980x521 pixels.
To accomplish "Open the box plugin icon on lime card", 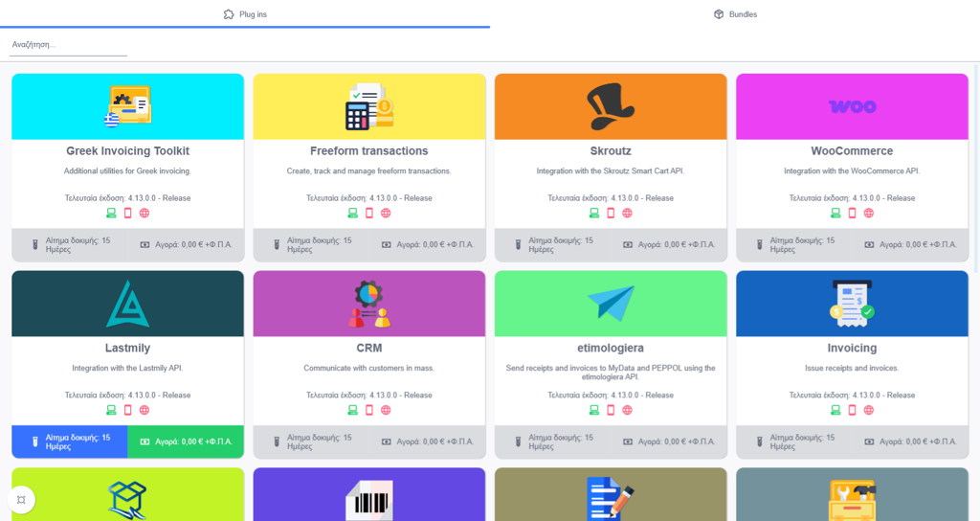I will [x=127, y=500].
